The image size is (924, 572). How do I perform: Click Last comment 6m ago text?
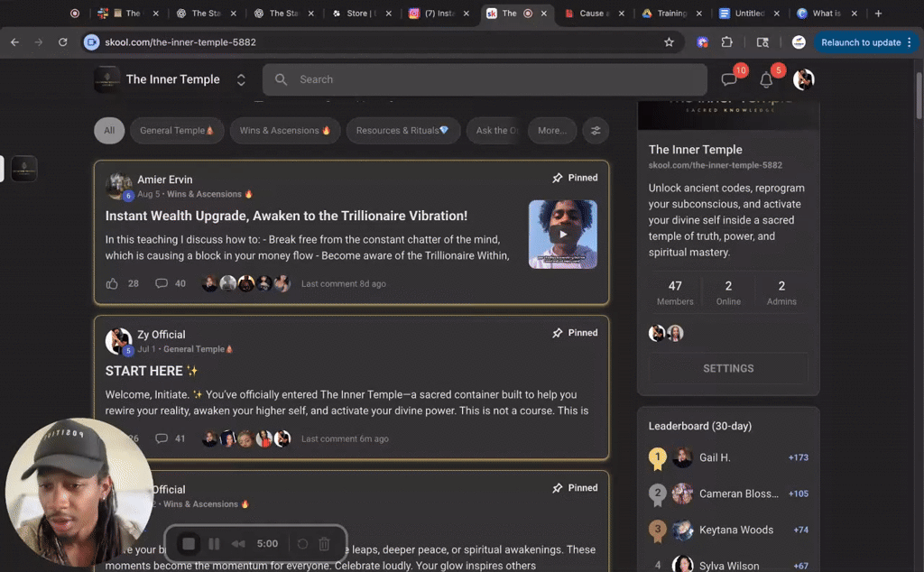coord(345,438)
